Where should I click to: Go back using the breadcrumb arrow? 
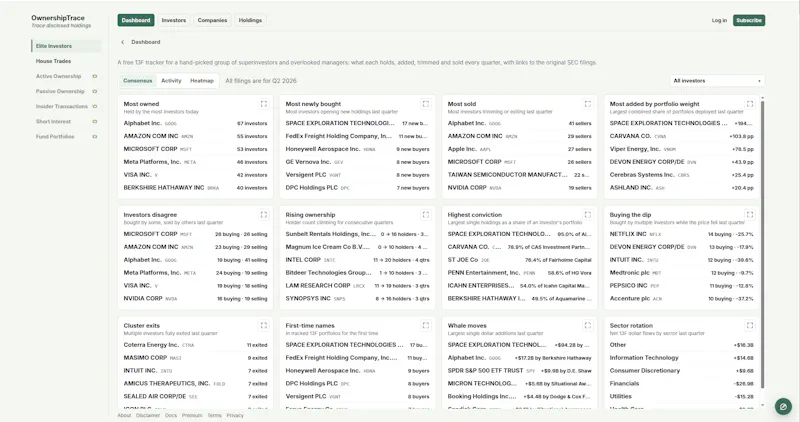point(122,42)
